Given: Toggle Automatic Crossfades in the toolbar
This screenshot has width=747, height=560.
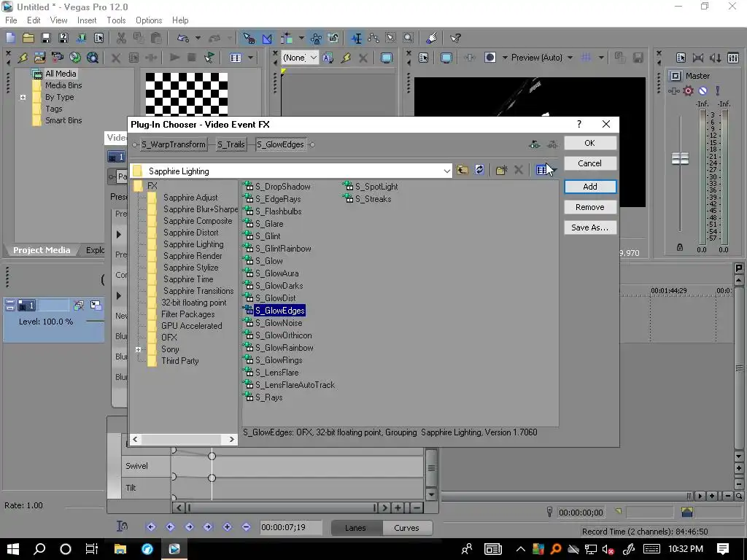Looking at the screenshot, I should [267, 38].
